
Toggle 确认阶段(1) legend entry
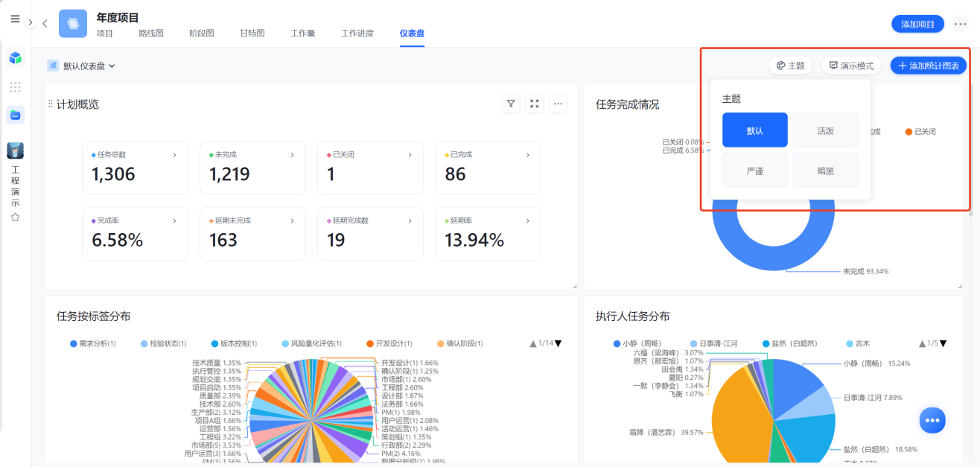(459, 343)
